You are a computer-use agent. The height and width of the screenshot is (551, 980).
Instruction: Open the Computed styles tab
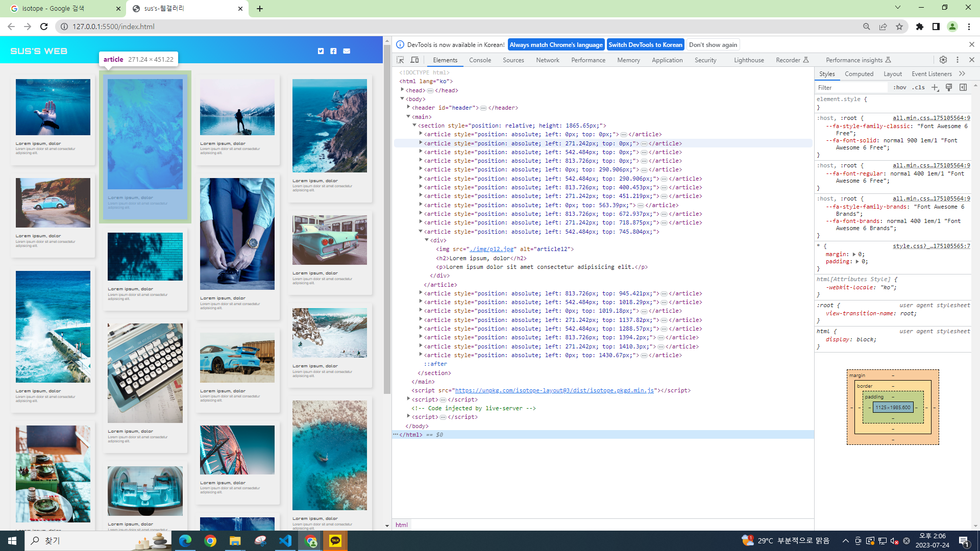point(859,74)
